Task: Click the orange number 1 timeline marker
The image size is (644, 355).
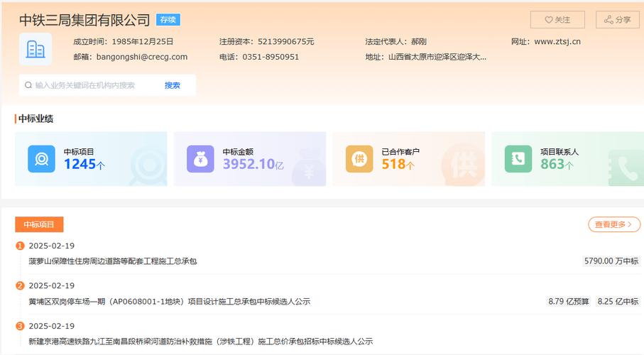Action: 20,246
